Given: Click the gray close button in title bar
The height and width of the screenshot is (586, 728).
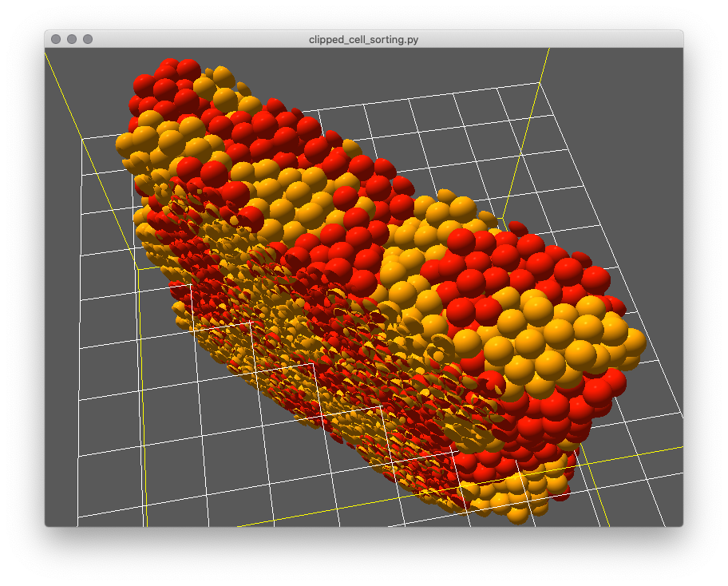Looking at the screenshot, I should [56, 39].
